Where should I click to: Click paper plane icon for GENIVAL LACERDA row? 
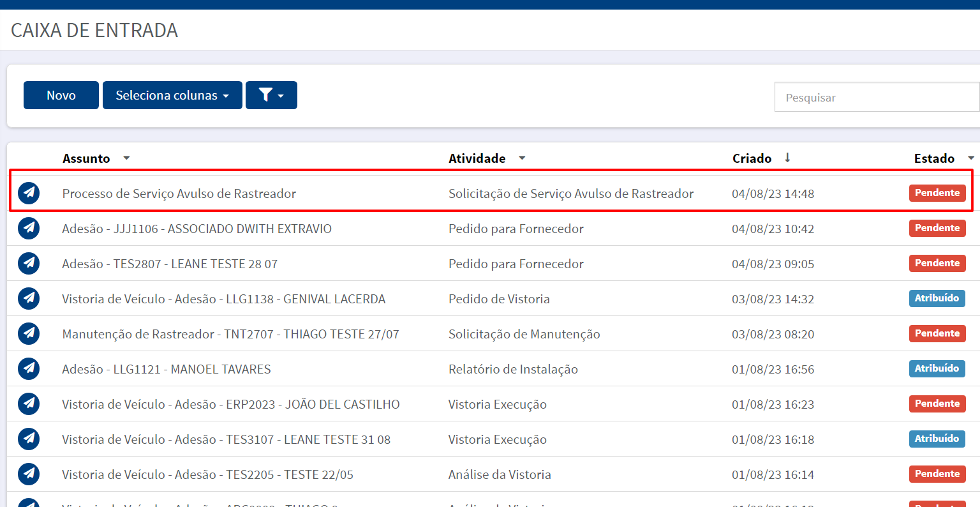[x=29, y=298]
